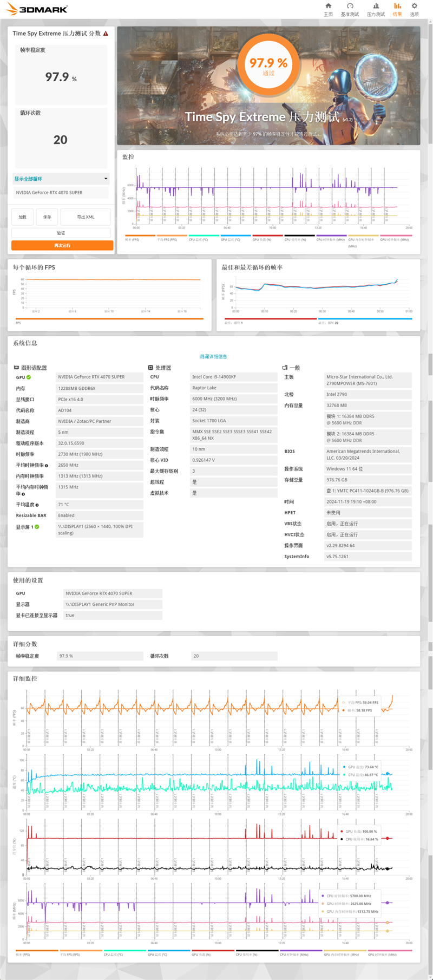Click info icon next to 平均温度
The width and height of the screenshot is (433, 980).
pyautogui.click(x=37, y=505)
